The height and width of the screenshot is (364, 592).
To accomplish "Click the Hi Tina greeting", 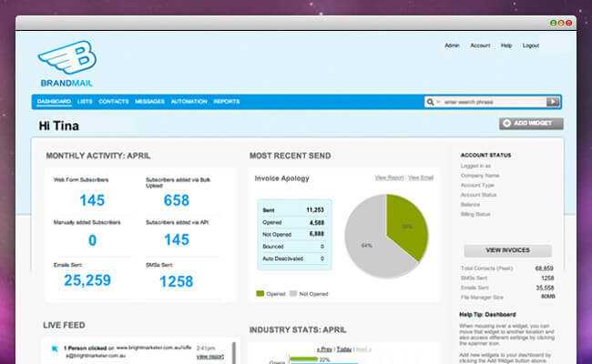I will [x=59, y=126].
